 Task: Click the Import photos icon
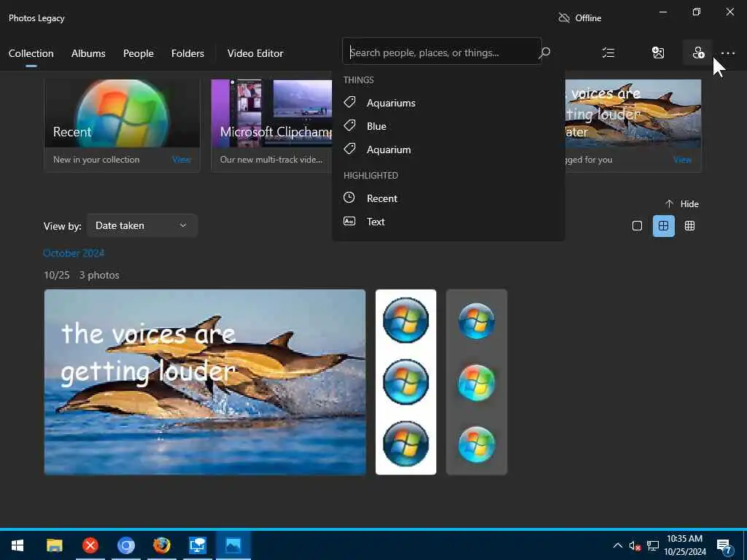coord(658,52)
